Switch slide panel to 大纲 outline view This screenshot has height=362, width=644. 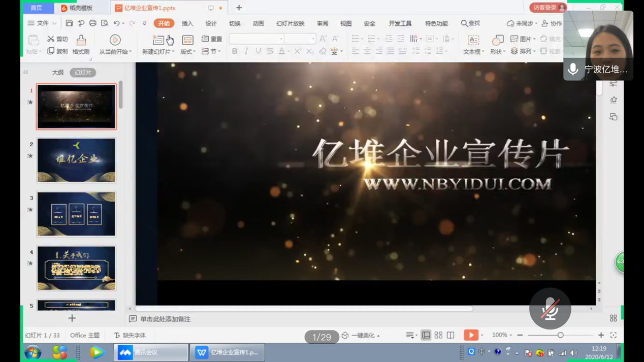click(58, 73)
